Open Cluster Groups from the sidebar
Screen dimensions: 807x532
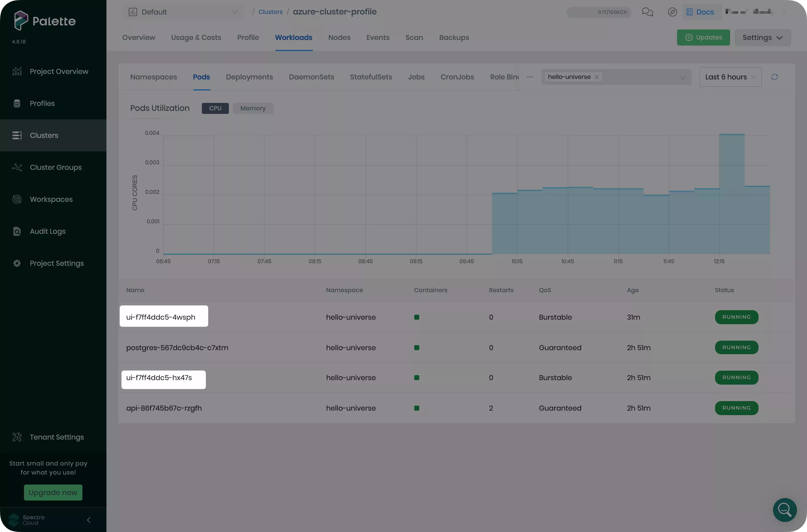tap(17, 167)
